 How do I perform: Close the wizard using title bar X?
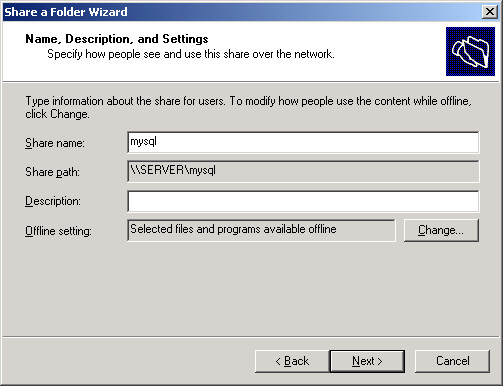click(x=490, y=12)
